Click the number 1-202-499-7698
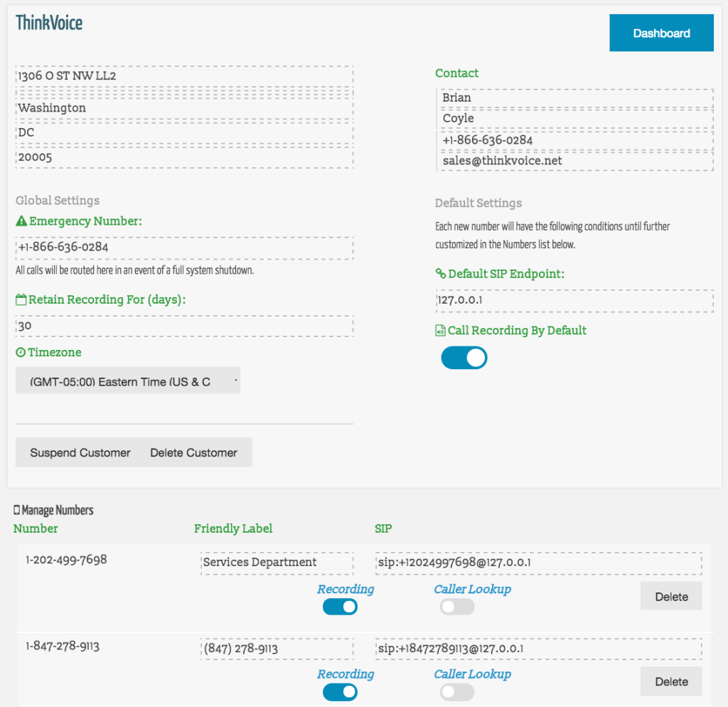The width and height of the screenshot is (728, 707). pos(66,560)
